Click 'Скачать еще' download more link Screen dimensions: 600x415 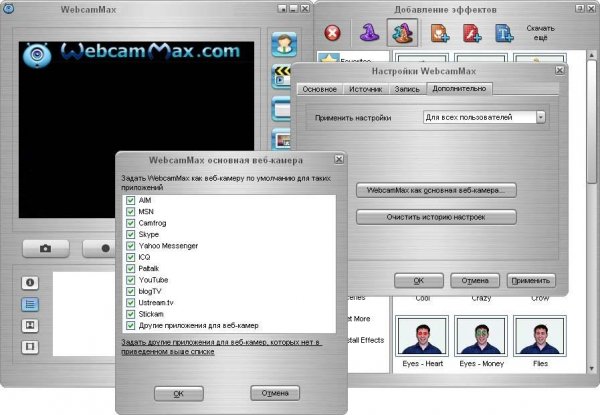pyautogui.click(x=540, y=33)
